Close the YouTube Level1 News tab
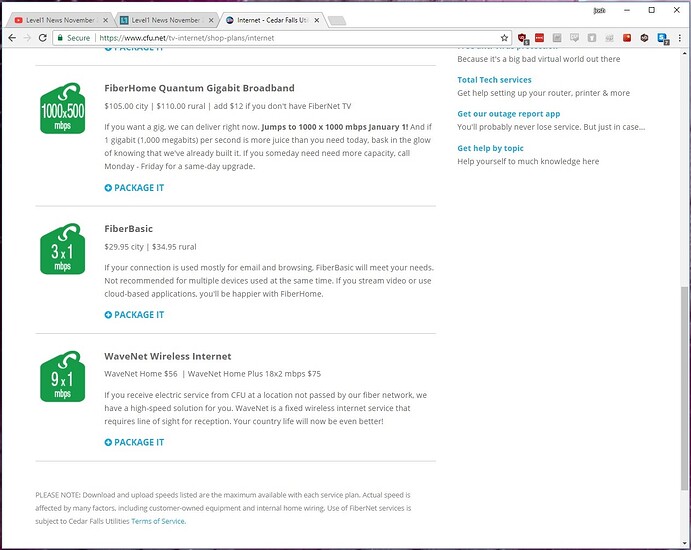691x550 pixels. click(105, 20)
